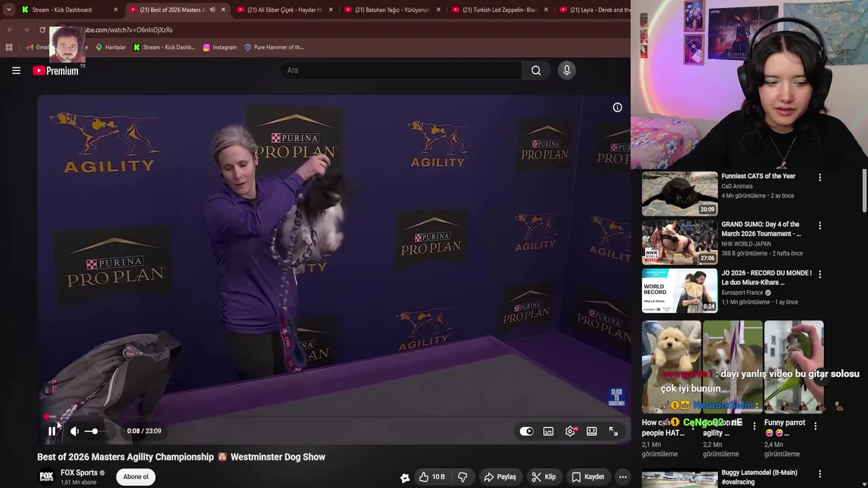Go back in browser history

click(x=10, y=30)
